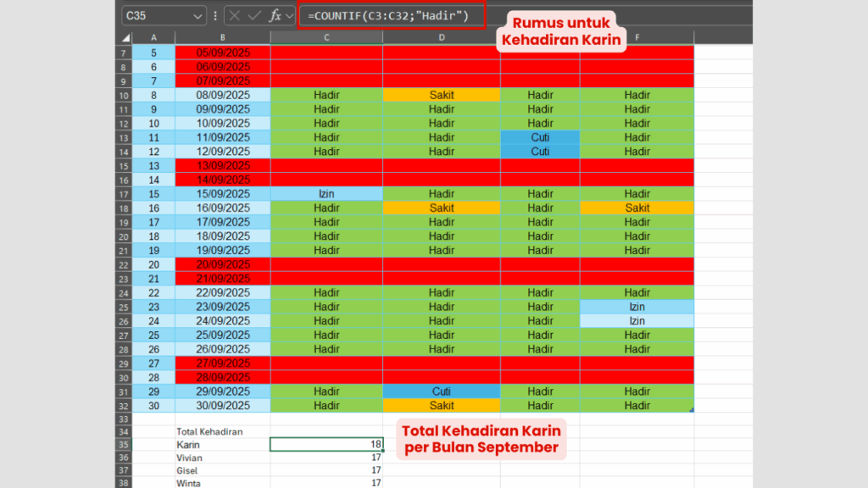The height and width of the screenshot is (488, 868).
Task: Click the three-dot handle beside Name Box
Action: click(215, 16)
